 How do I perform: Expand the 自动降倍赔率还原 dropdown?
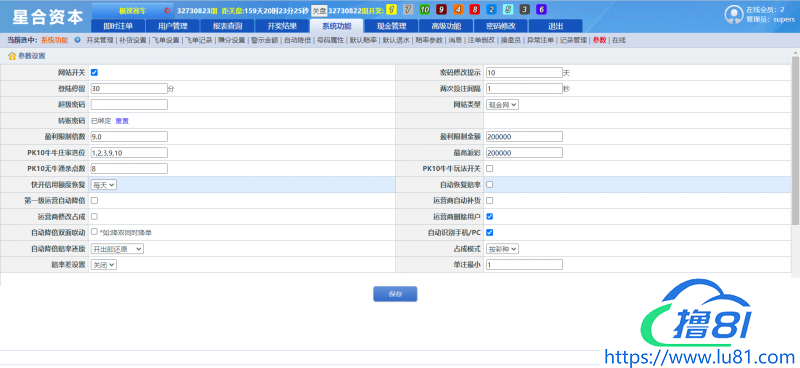[117, 249]
